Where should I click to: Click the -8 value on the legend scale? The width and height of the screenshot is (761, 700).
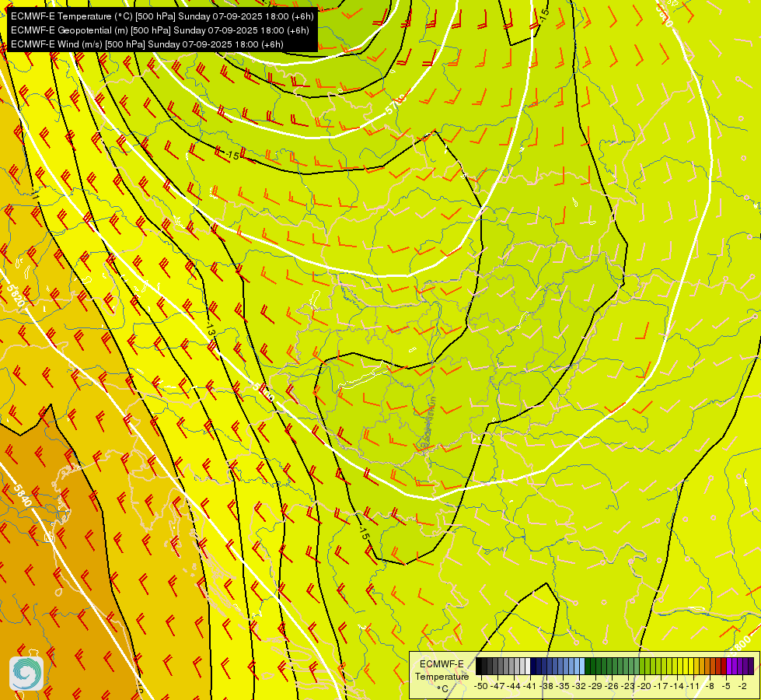[710, 687]
